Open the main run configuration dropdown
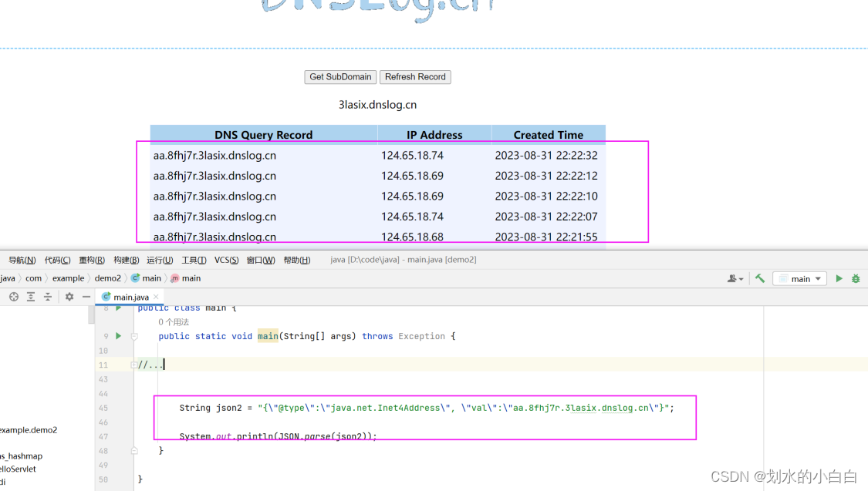The width and height of the screenshot is (868, 491). [x=800, y=279]
